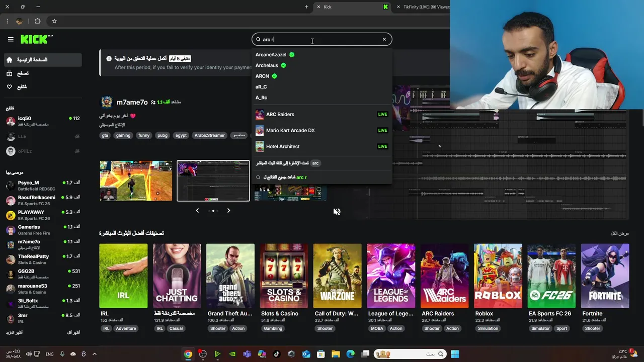The height and width of the screenshot is (362, 644).
Task: Open the Fortnite category card
Action: click(605, 276)
